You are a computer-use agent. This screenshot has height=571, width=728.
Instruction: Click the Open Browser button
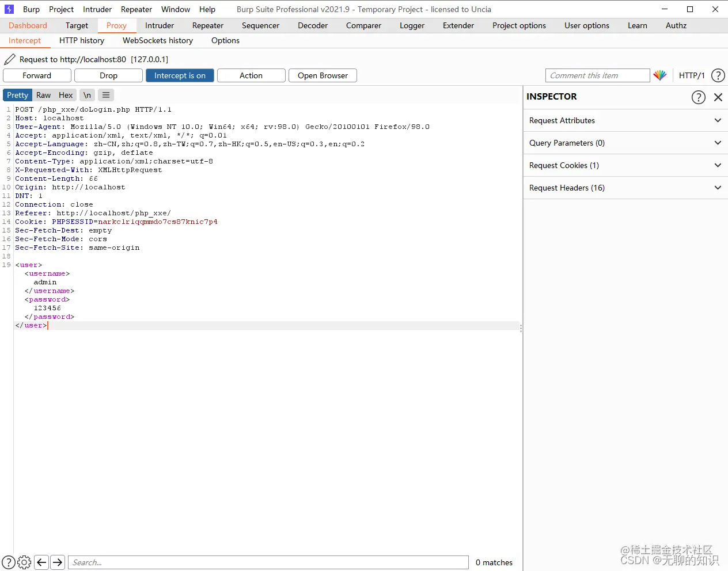pos(323,75)
